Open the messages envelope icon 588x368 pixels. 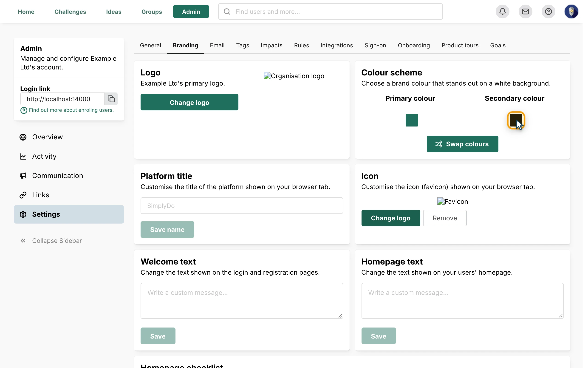pyautogui.click(x=525, y=11)
